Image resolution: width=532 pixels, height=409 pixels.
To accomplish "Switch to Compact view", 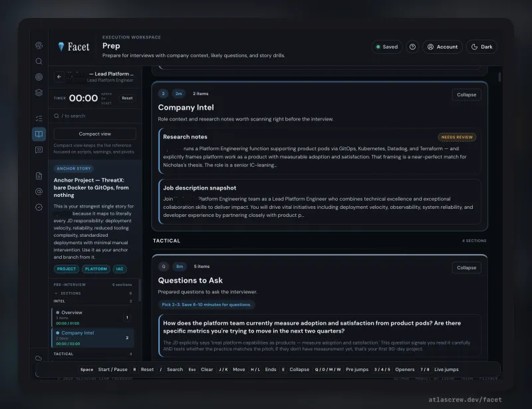I will coord(95,134).
